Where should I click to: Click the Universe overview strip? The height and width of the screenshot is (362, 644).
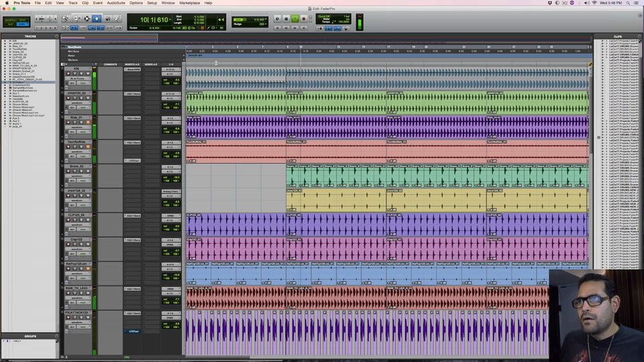(327, 38)
